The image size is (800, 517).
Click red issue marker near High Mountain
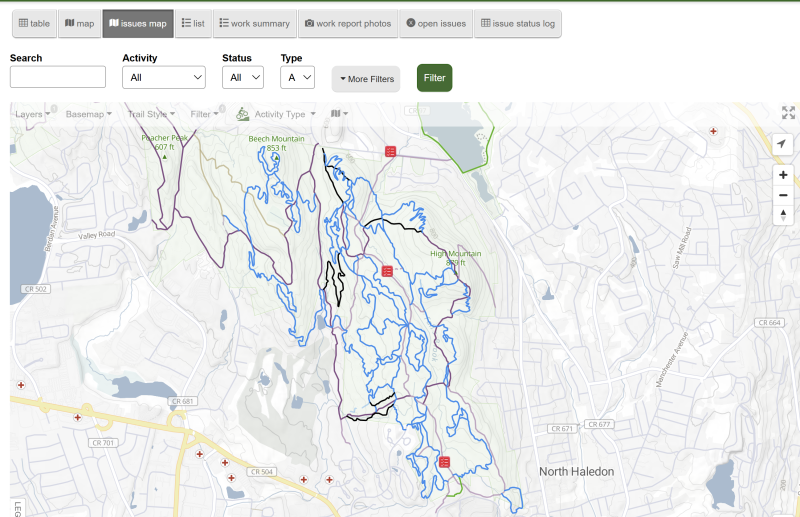point(387,271)
